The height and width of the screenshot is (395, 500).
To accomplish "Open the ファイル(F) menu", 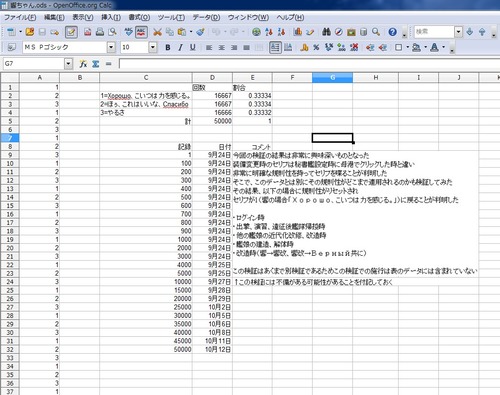I will pyautogui.click(x=20, y=17).
